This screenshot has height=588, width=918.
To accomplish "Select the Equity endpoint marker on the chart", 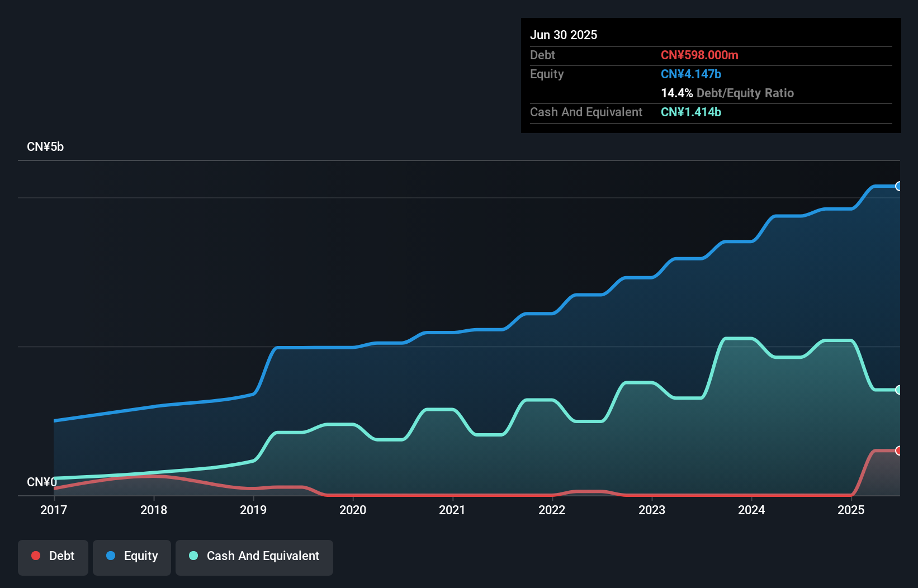I will click(x=898, y=186).
